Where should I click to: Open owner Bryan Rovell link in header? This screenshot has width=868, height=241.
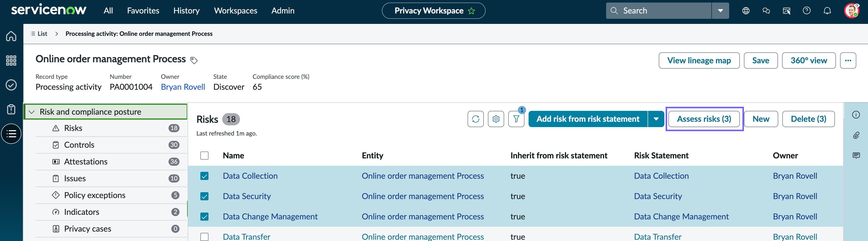pos(183,87)
